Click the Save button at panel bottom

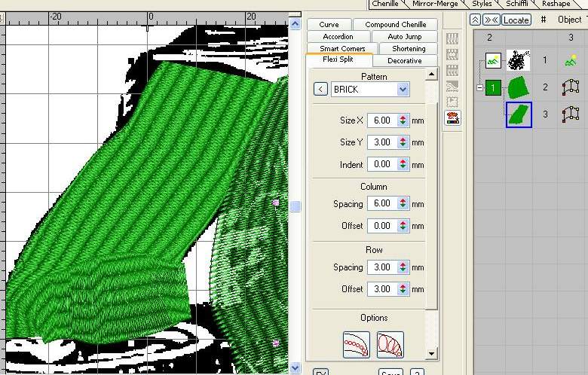click(390, 372)
